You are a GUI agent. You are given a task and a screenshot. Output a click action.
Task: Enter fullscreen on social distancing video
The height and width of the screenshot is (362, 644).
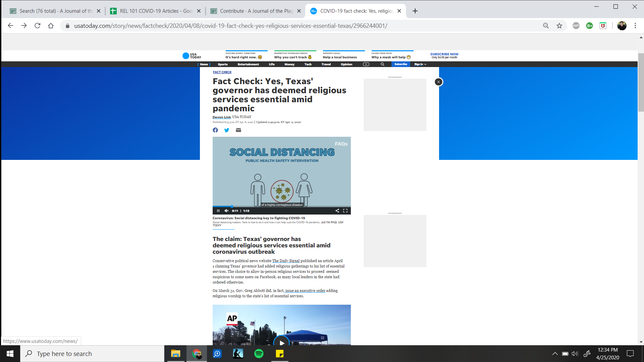point(345,210)
